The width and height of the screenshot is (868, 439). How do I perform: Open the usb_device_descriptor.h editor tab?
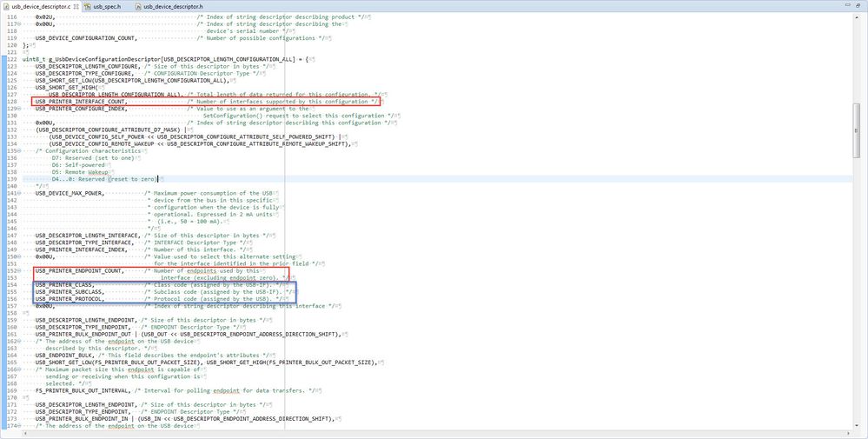pos(173,7)
